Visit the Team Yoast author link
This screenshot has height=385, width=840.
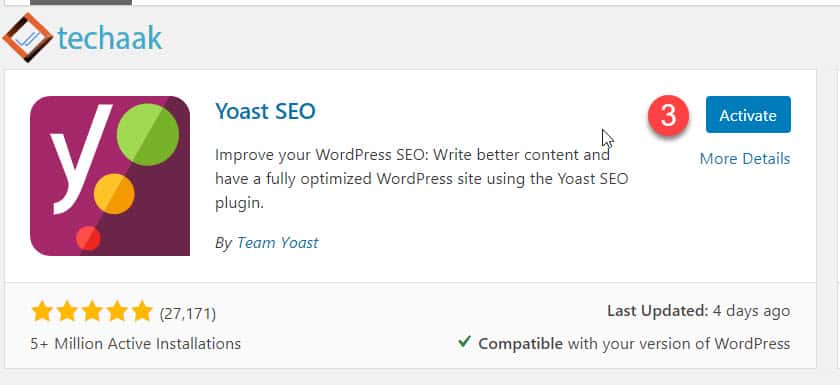pyautogui.click(x=278, y=243)
